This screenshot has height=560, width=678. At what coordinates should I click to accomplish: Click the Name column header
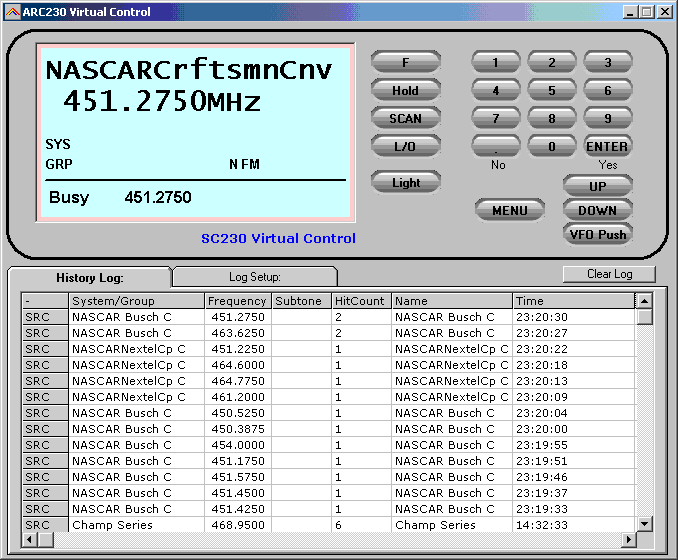coord(452,301)
